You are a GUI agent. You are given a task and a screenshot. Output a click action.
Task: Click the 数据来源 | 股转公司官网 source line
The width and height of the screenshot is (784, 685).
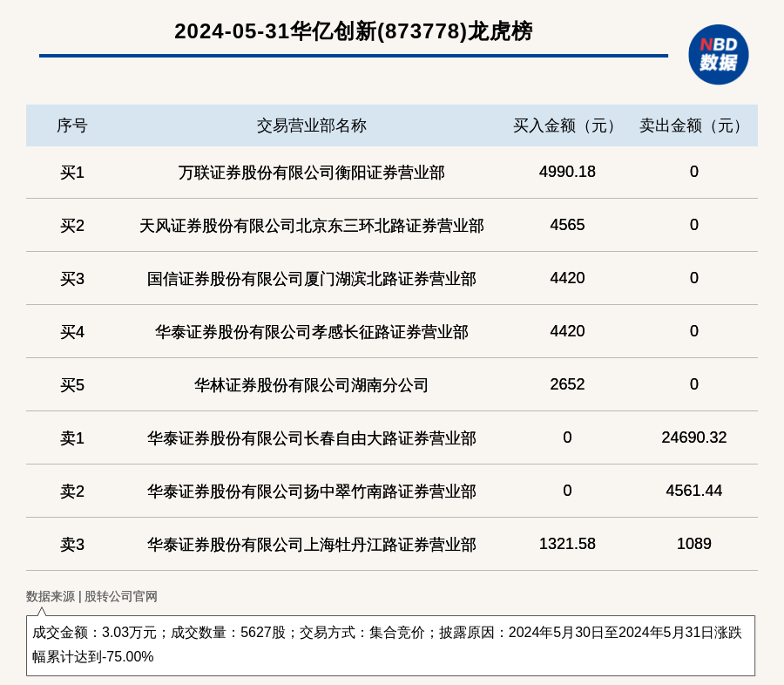[x=91, y=596]
